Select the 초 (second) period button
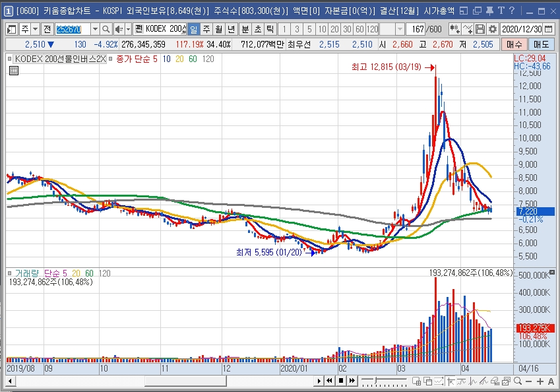 tap(257, 29)
